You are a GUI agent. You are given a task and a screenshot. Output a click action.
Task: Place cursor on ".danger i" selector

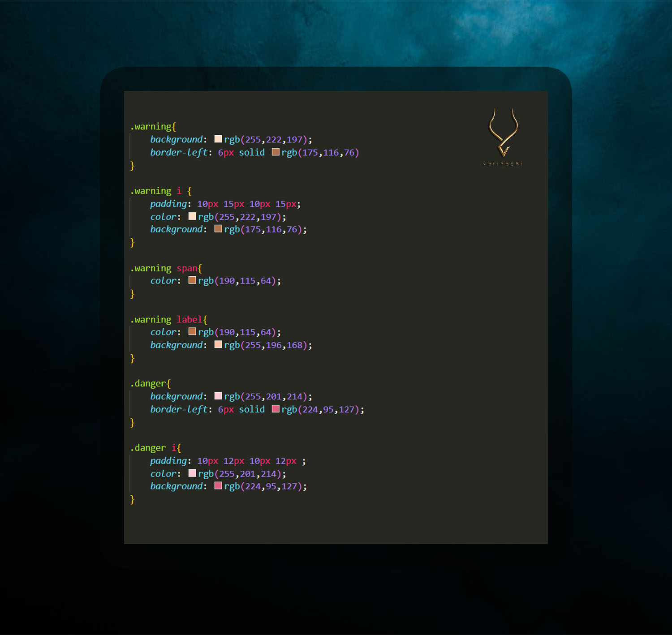click(155, 448)
